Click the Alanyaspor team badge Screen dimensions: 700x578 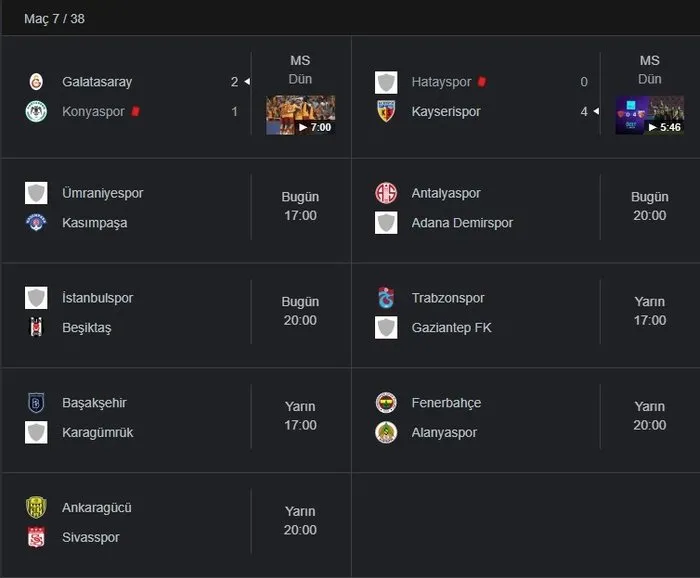(x=386, y=433)
